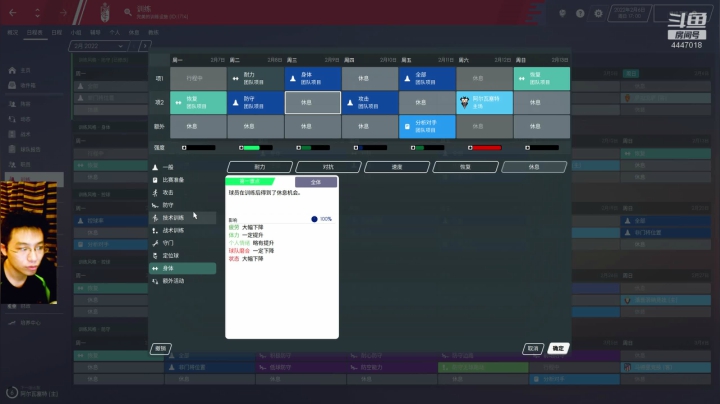Viewport: 720px width, 404px height.
Task: Select the highlighted 身体 physical category
Action: point(182,268)
